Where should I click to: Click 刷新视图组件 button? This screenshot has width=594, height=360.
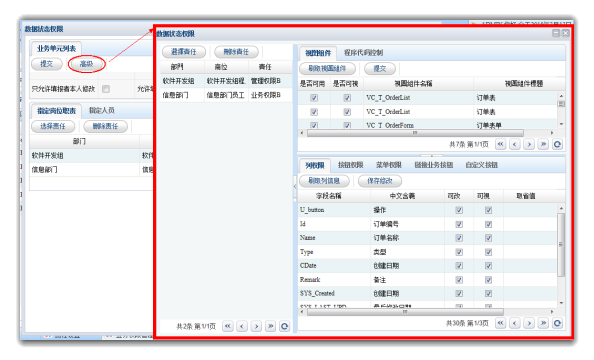327,69
